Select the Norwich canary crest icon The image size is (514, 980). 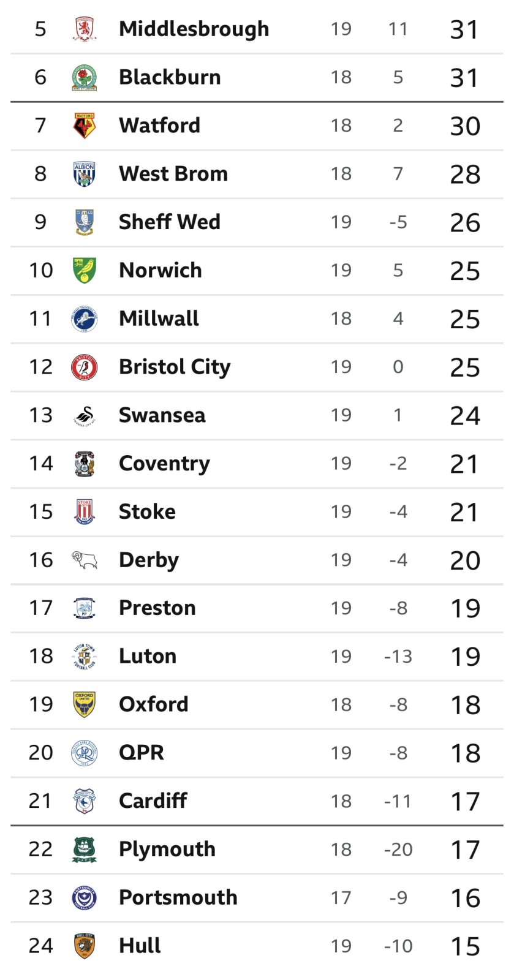click(x=85, y=270)
